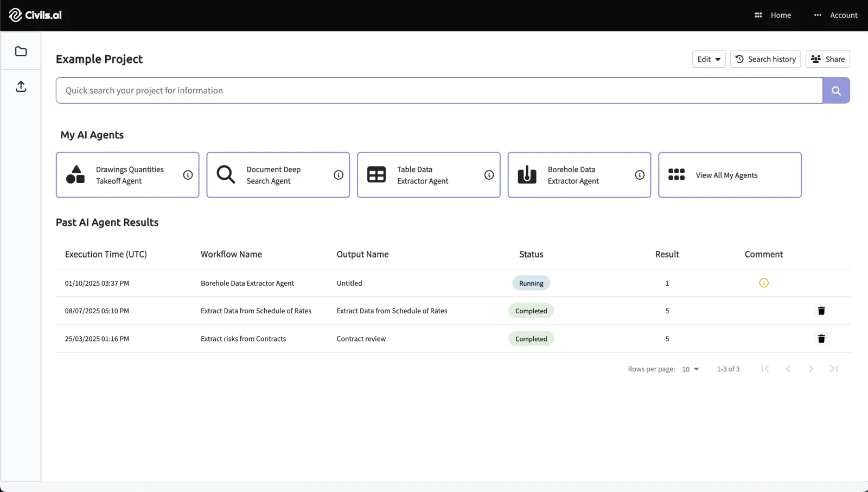This screenshot has height=492, width=868.
Task: Click the upload icon in sidebar
Action: (21, 86)
